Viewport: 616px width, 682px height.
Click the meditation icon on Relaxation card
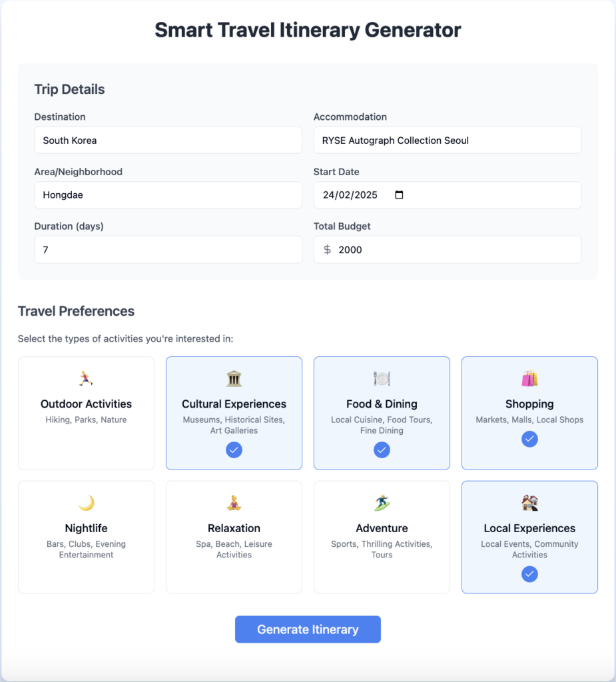234,502
